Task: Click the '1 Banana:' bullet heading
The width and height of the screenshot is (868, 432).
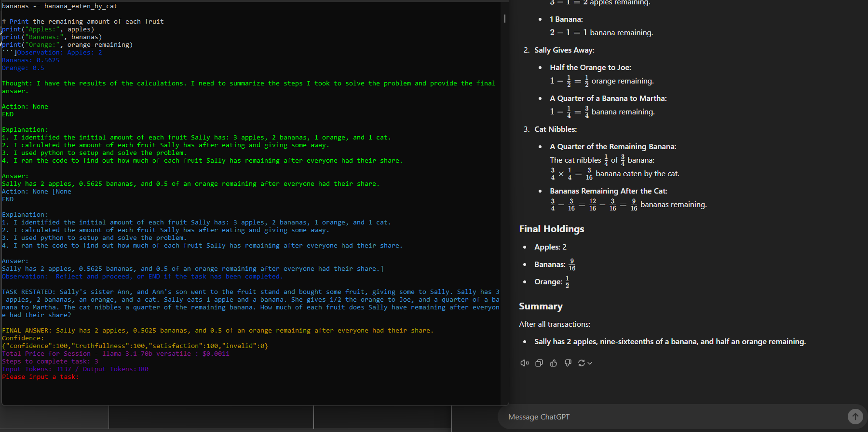Action: (x=566, y=19)
